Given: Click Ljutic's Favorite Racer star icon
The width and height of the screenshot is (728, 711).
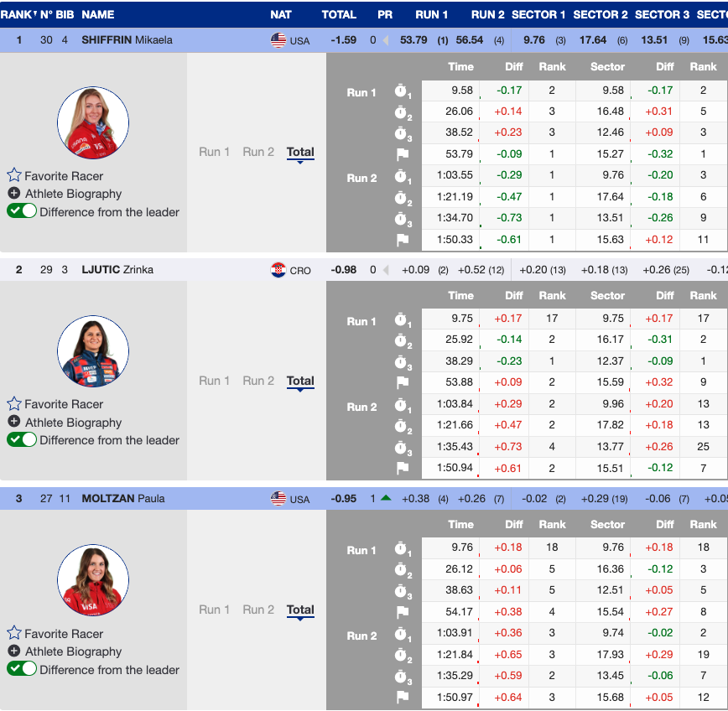Looking at the screenshot, I should (14, 404).
